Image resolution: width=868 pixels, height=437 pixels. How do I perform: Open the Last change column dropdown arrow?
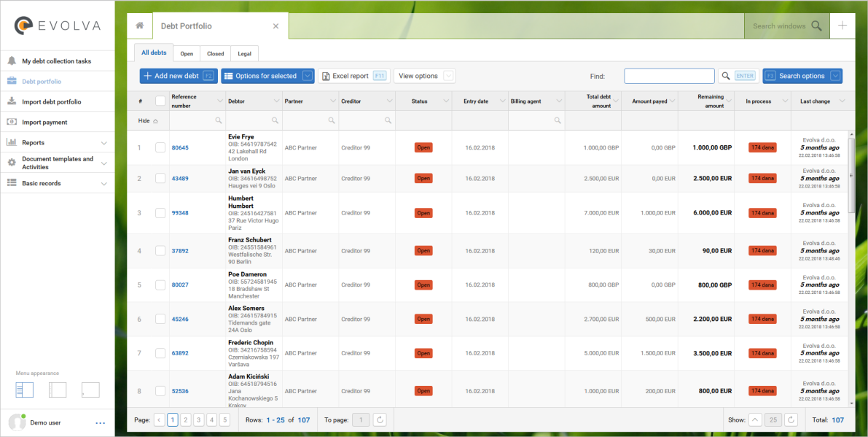pyautogui.click(x=842, y=101)
